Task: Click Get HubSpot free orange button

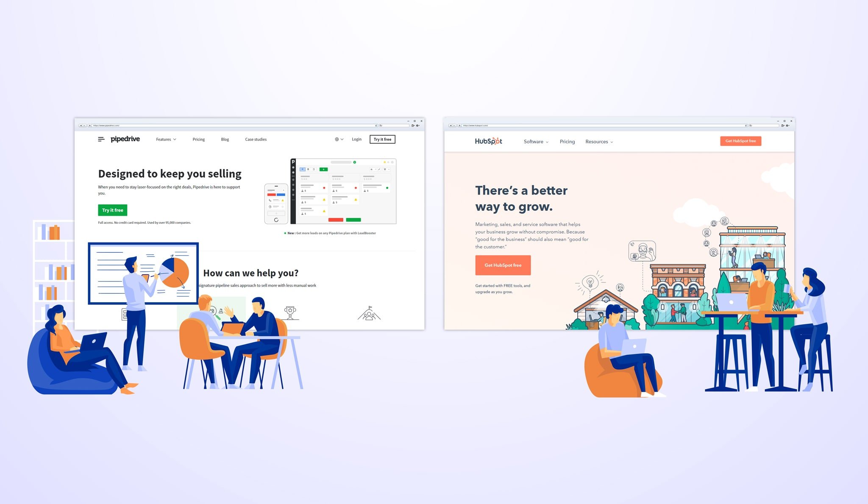Action: [503, 265]
